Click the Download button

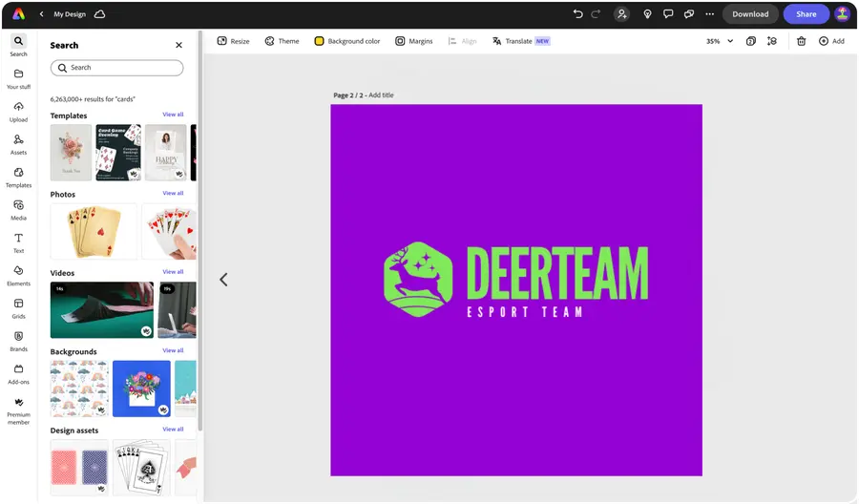click(x=750, y=14)
